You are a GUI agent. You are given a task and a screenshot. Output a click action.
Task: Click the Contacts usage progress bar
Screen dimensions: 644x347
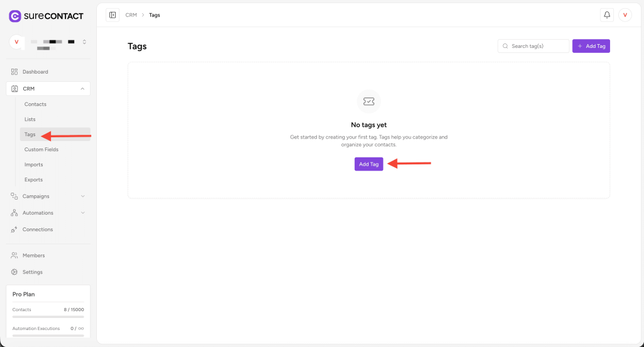[x=48, y=317]
